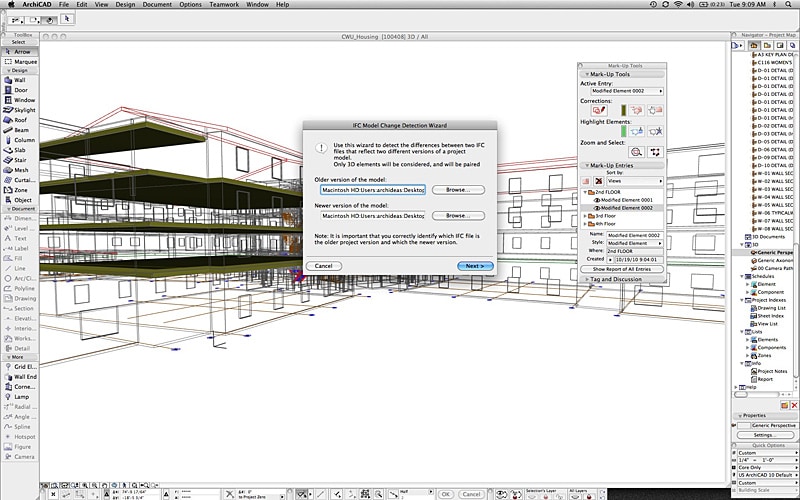This screenshot has height=500, width=800.
Task: Toggle visibility of Modified Element 0002
Action: 596,208
